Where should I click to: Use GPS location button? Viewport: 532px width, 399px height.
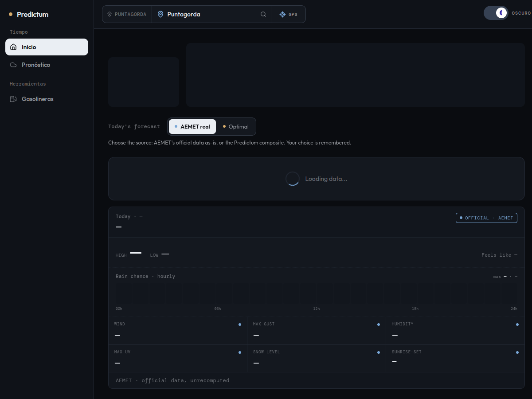click(x=289, y=14)
